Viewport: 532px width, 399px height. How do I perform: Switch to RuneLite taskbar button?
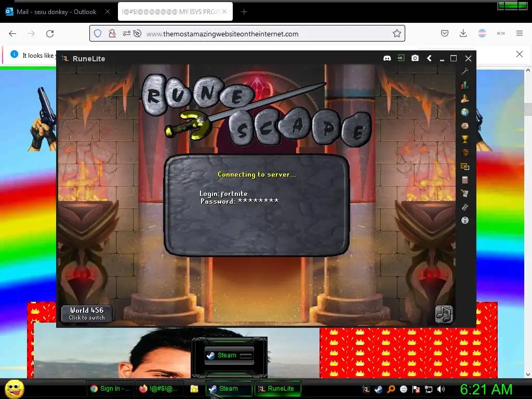[x=277, y=389]
